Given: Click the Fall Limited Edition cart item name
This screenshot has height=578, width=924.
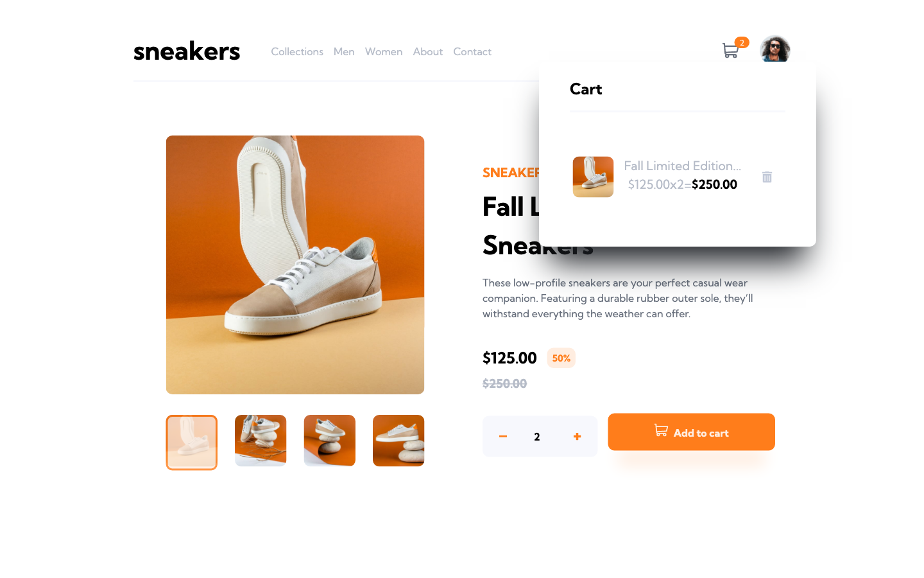Looking at the screenshot, I should 683,166.
